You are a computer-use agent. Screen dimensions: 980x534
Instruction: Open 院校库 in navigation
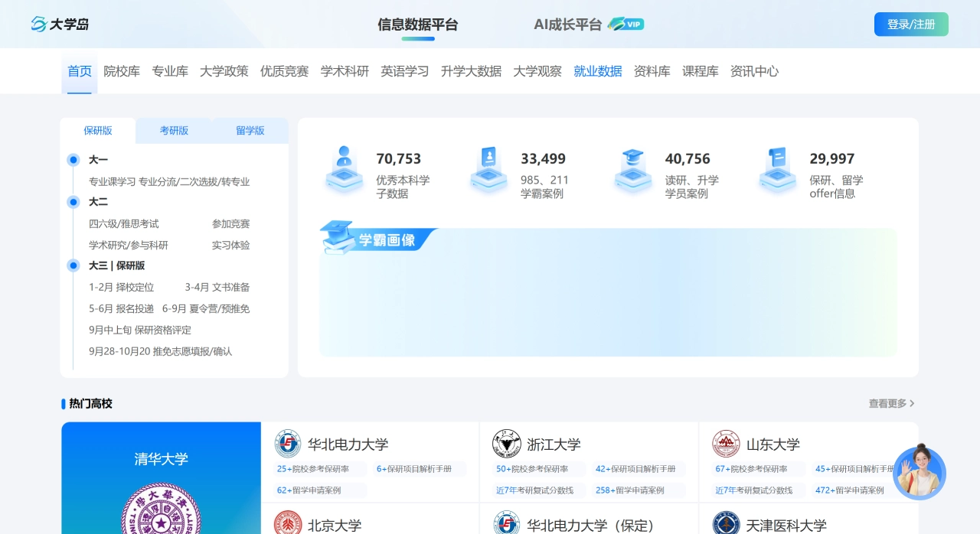pos(122,71)
